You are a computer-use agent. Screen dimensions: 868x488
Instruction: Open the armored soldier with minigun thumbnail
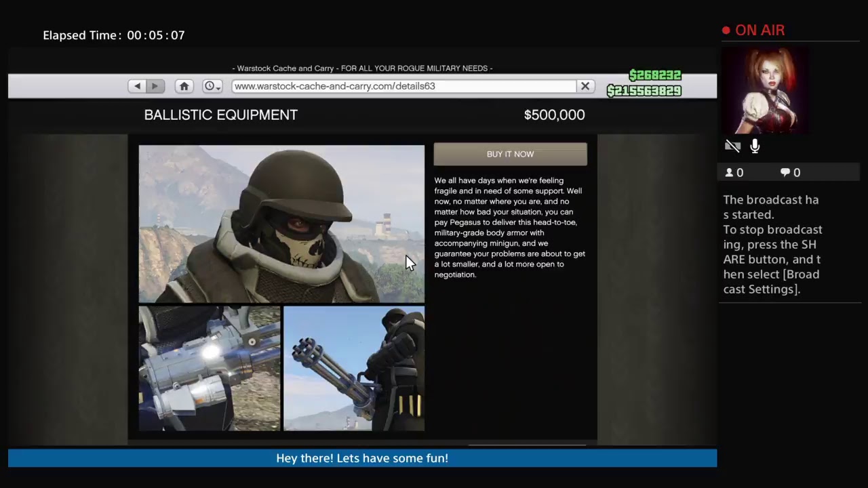point(354,368)
